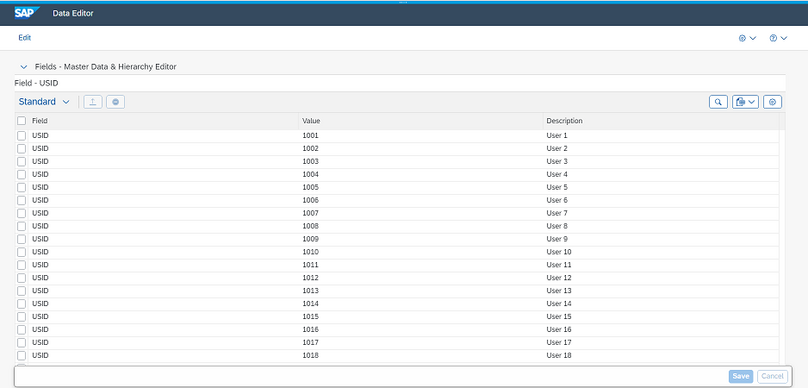Tick the checkbox for User 4 row
808x388 pixels.
(x=22, y=174)
